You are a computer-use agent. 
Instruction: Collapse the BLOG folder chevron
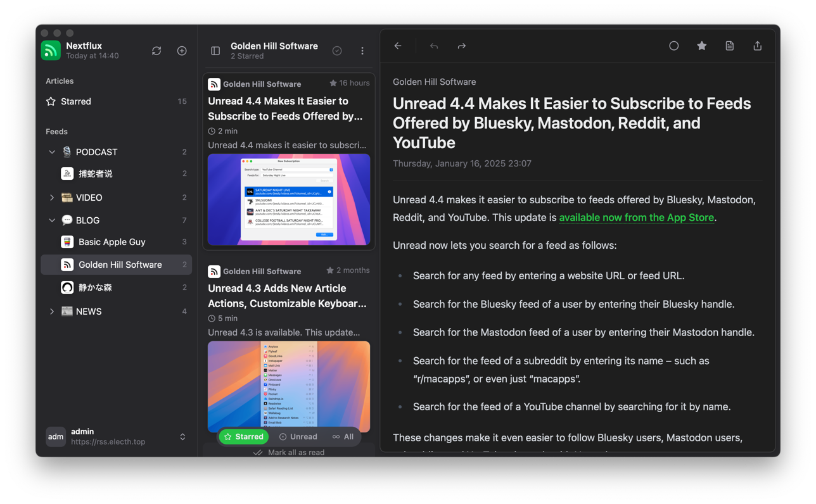click(52, 220)
